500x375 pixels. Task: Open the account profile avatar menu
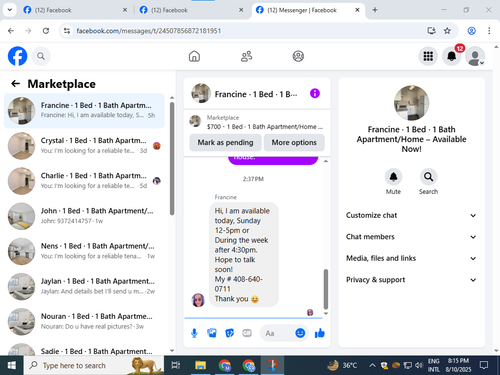pos(475,56)
